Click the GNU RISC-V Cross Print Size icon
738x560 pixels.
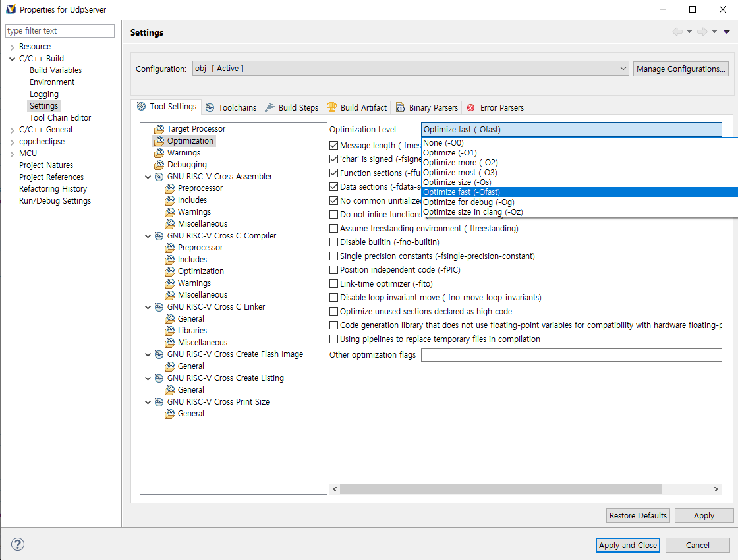[x=159, y=402]
